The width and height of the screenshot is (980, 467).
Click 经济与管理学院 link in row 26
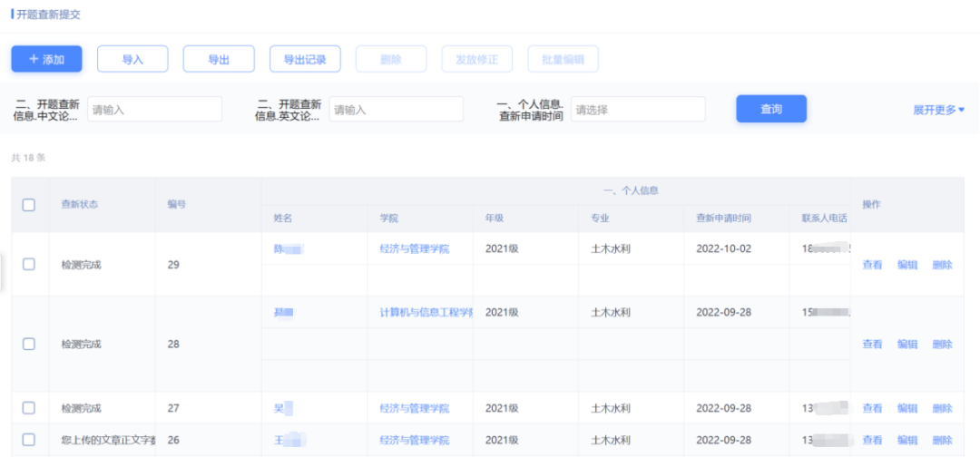(415, 440)
